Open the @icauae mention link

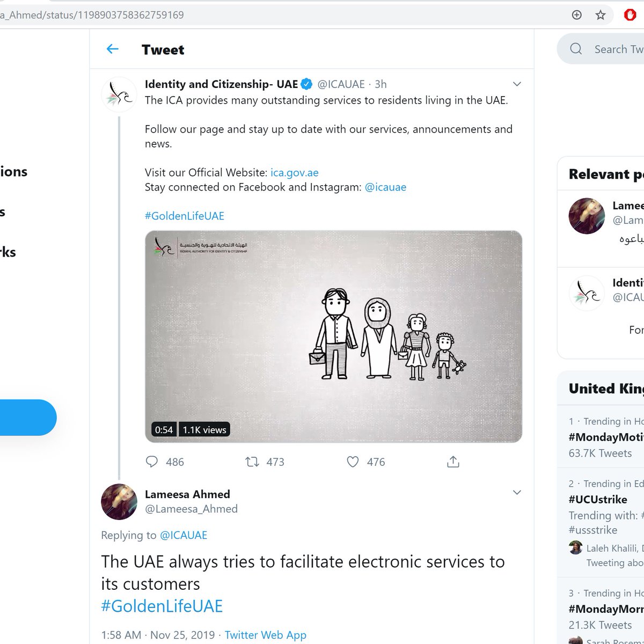tap(385, 187)
